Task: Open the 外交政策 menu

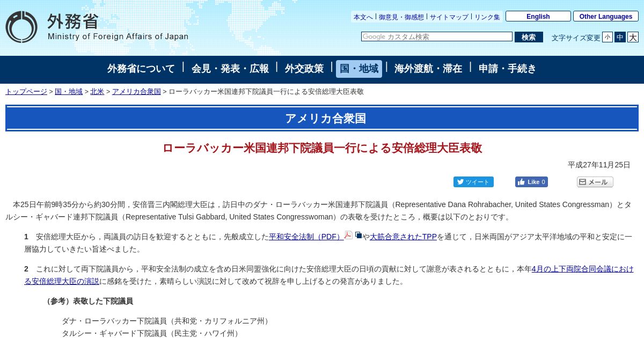Action: (304, 69)
